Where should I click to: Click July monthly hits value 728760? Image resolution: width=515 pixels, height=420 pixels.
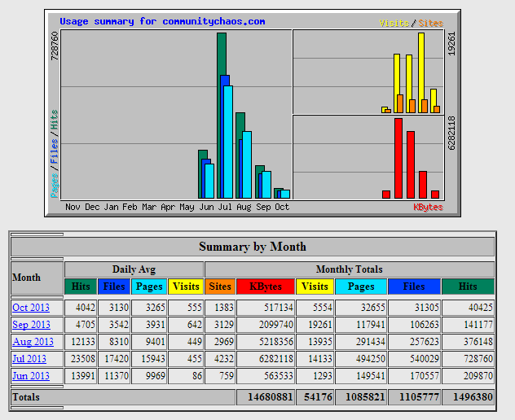tap(468, 359)
